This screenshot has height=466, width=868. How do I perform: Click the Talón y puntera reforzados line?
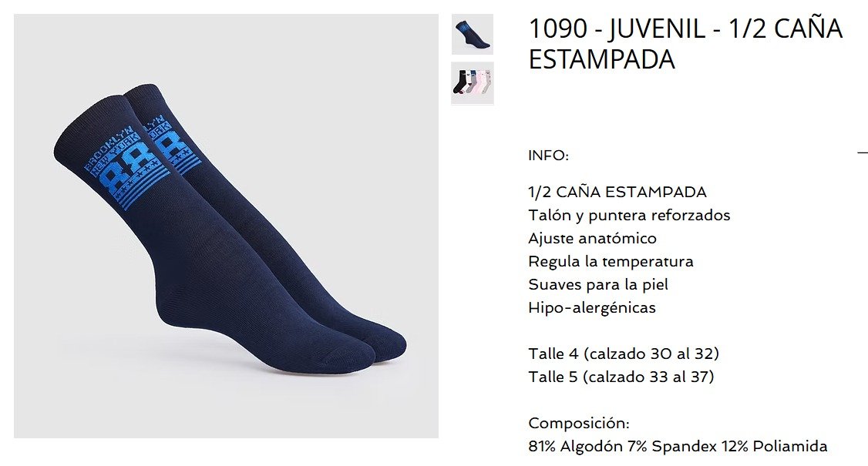click(x=629, y=216)
